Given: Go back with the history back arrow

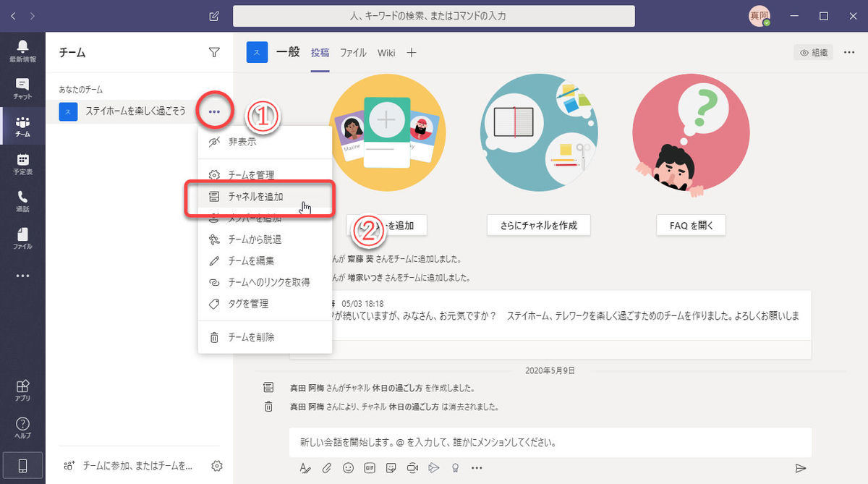Looking at the screenshot, I should pos(14,16).
